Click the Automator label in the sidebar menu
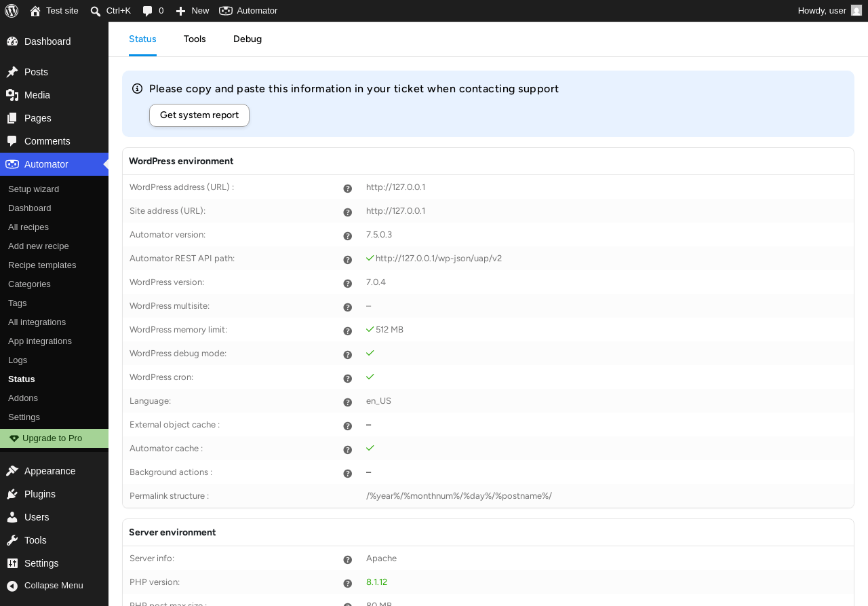The image size is (868, 606). (46, 164)
